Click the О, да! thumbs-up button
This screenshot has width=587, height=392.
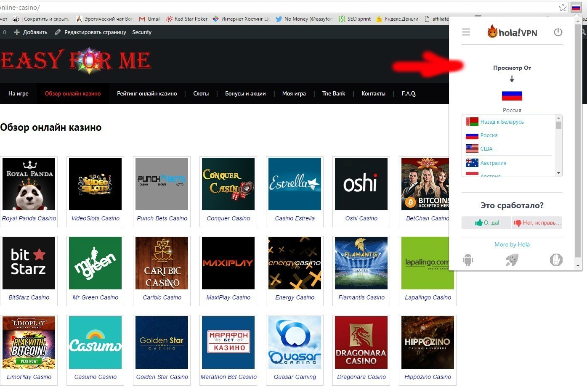tap(486, 222)
